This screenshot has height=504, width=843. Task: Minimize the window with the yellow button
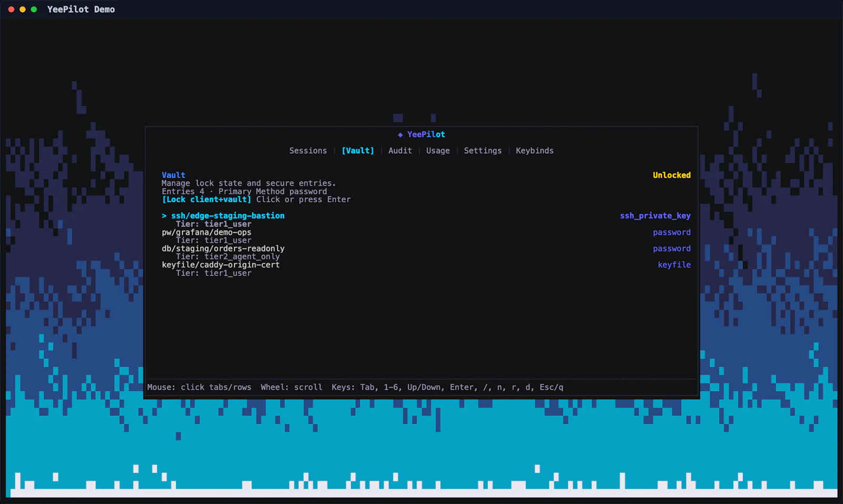[22, 9]
